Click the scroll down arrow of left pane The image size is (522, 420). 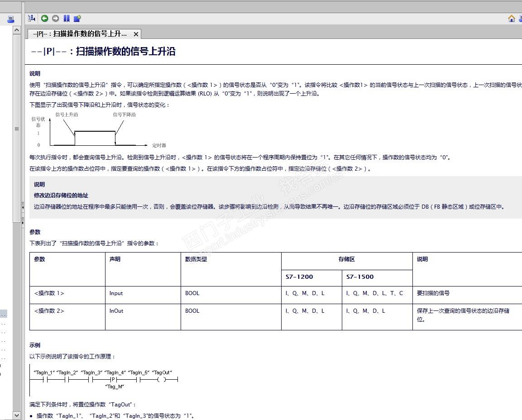(17, 415)
